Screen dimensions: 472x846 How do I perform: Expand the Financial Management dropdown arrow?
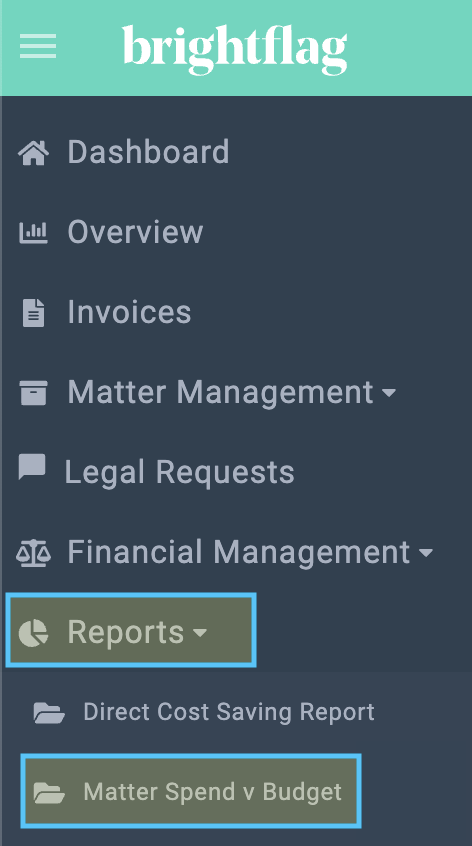point(426,553)
